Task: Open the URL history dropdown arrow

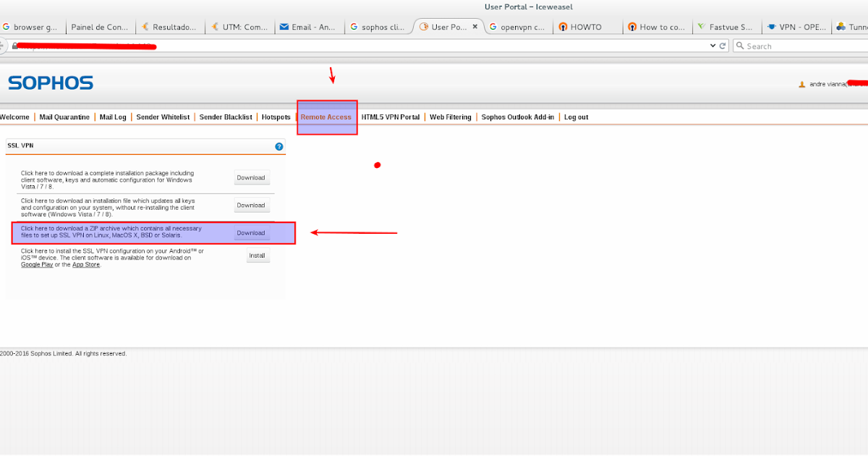Action: click(712, 46)
